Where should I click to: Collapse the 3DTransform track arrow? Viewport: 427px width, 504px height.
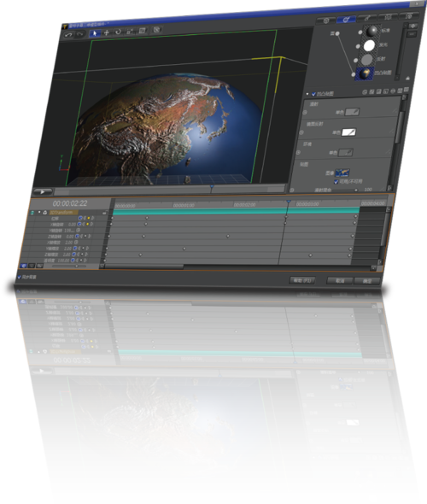pos(39,213)
